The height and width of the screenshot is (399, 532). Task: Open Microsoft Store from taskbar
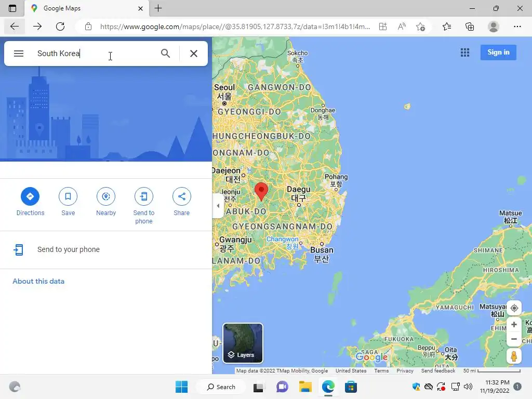(x=351, y=387)
